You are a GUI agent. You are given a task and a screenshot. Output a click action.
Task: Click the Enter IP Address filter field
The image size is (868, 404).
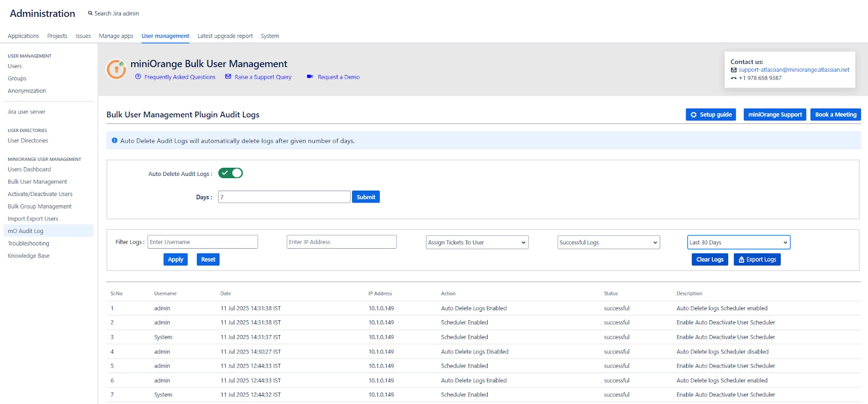tap(341, 242)
